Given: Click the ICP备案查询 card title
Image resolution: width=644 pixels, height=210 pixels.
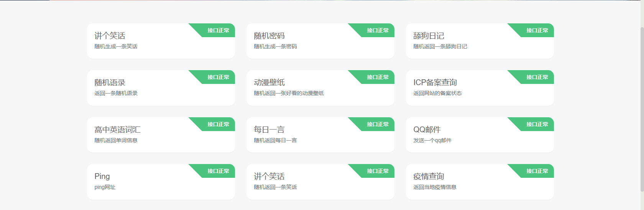Looking at the screenshot, I should [435, 82].
